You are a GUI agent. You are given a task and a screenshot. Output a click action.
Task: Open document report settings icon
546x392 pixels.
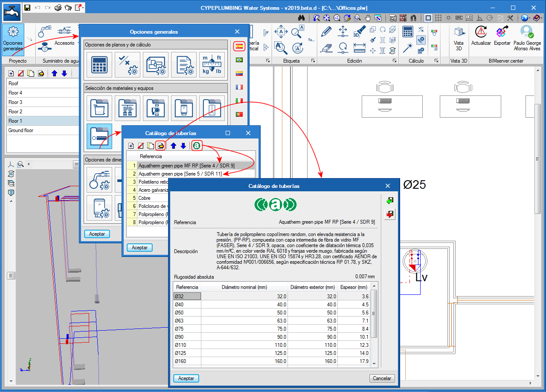[x=184, y=65]
